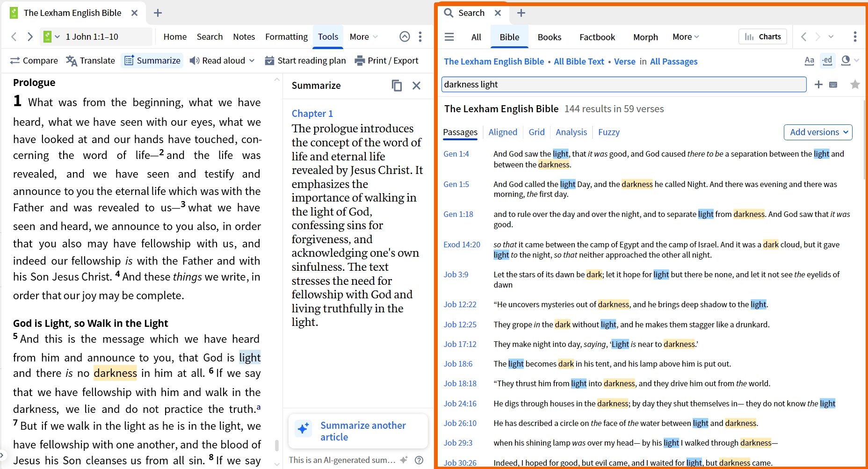Select the Tools tab
868x469 pixels.
(x=328, y=36)
